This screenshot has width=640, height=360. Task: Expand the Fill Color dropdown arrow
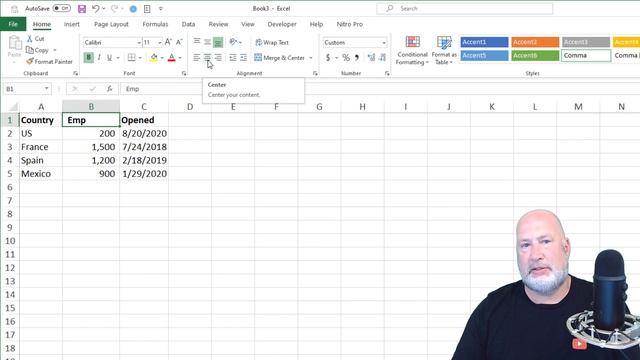click(x=162, y=58)
